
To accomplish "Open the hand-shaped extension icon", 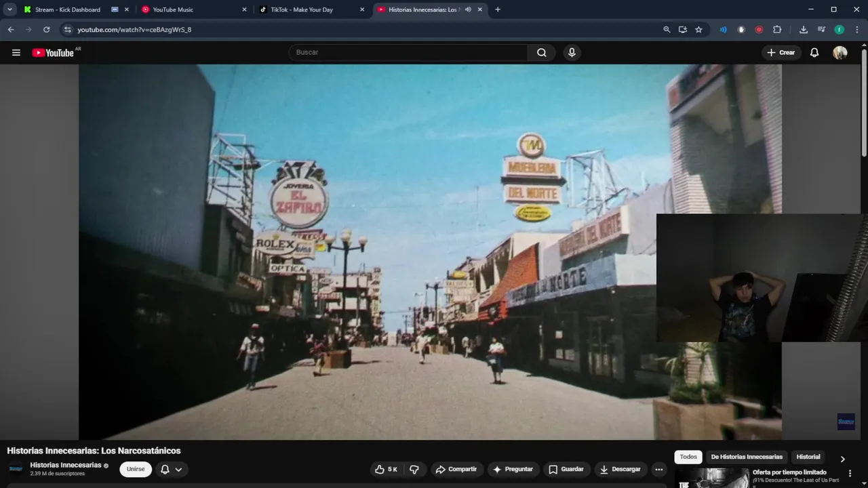I will click(741, 30).
